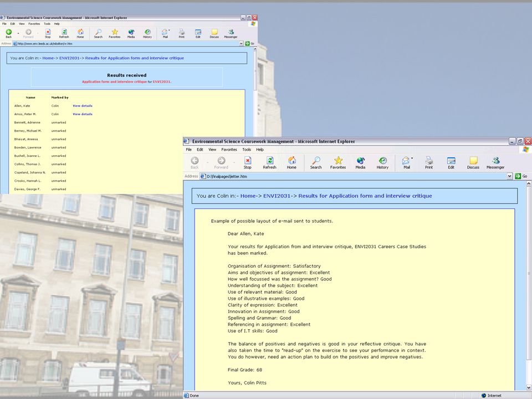Open Back history arrow in background window
532x399 pixels.
pyautogui.click(x=18, y=33)
